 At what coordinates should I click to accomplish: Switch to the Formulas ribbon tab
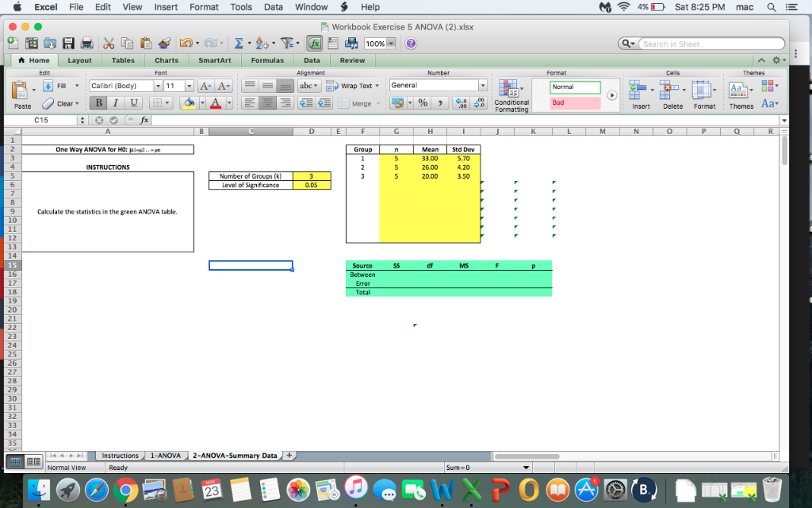tap(267, 60)
